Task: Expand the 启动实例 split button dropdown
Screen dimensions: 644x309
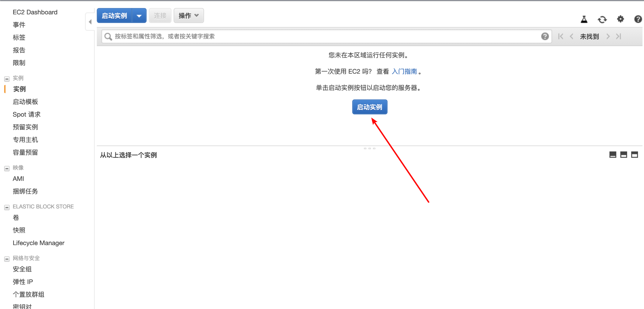Action: pos(139,16)
